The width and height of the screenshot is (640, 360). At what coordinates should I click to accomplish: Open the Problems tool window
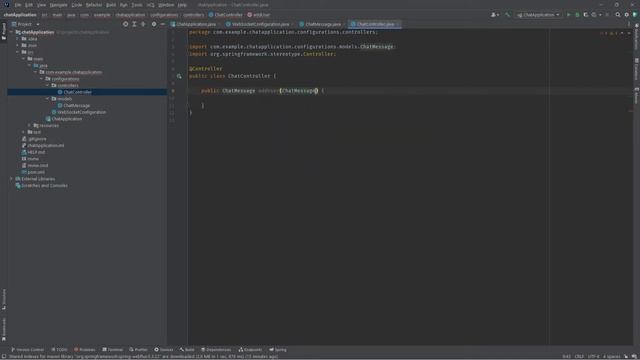coord(84,350)
